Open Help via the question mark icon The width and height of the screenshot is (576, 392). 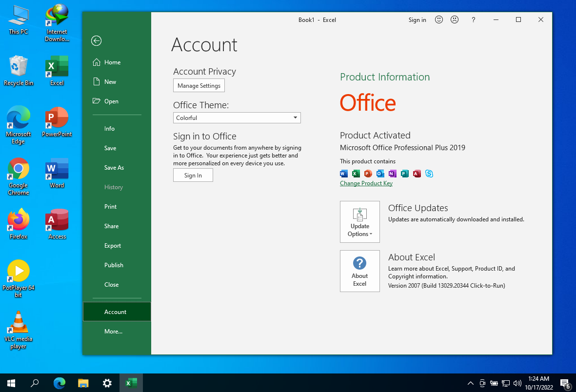click(473, 20)
